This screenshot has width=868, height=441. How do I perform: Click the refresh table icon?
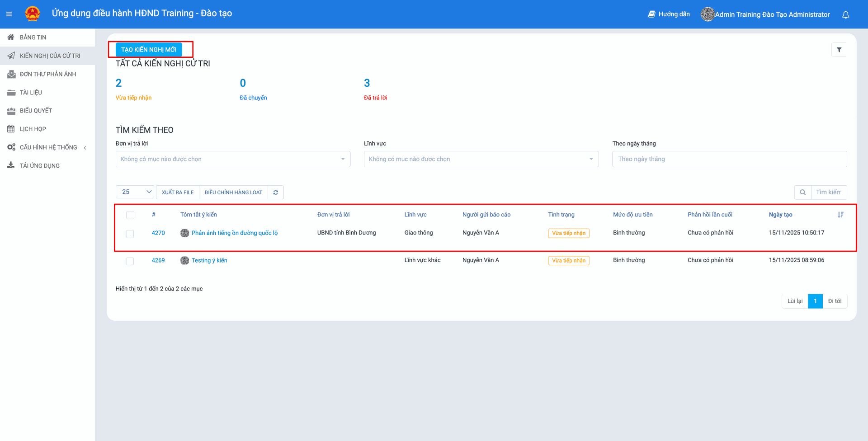(275, 192)
